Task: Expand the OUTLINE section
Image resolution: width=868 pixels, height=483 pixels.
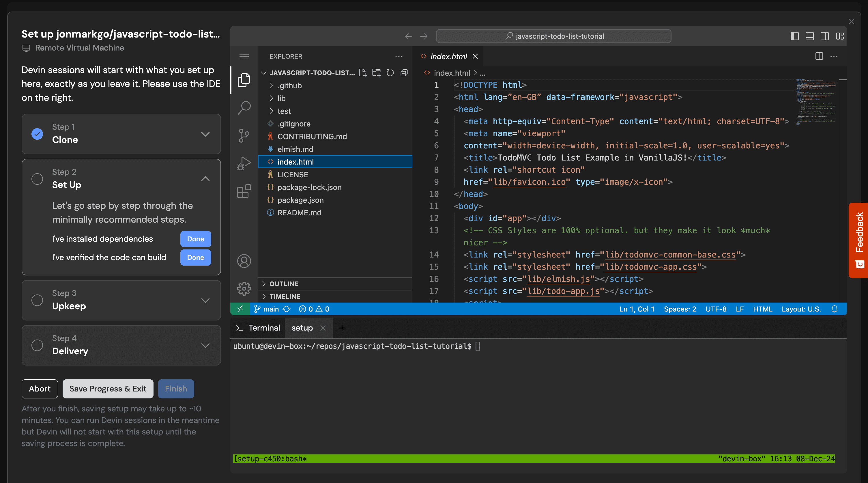Action: pos(335,284)
